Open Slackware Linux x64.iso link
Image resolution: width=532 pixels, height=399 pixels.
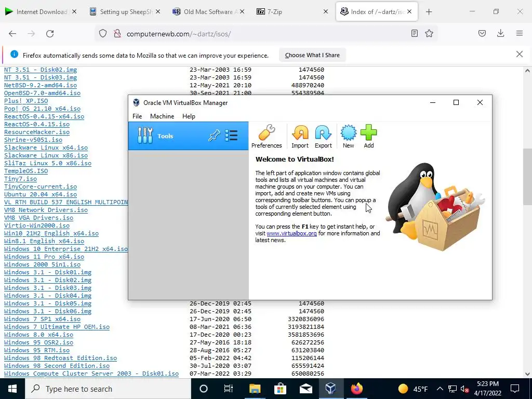point(46,148)
